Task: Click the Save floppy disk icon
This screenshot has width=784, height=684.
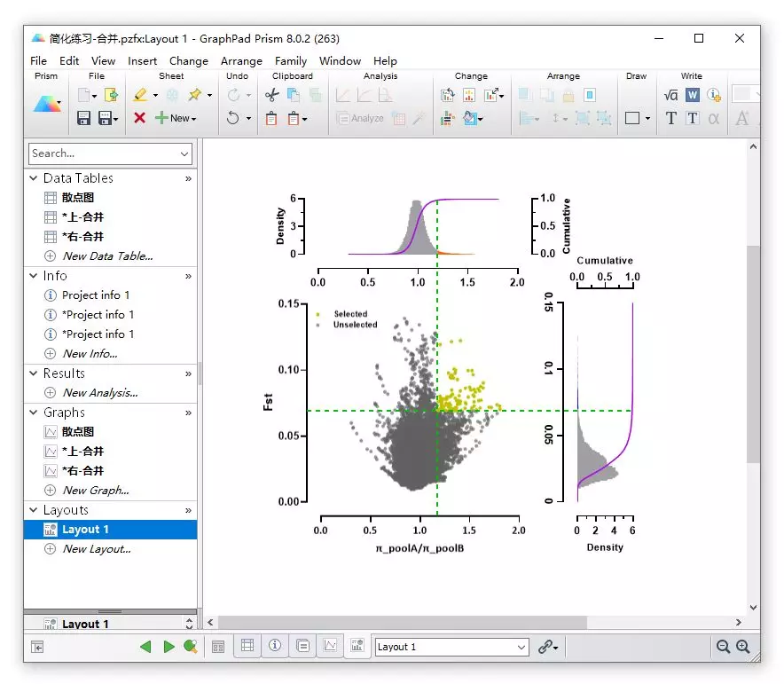Action: tap(83, 118)
